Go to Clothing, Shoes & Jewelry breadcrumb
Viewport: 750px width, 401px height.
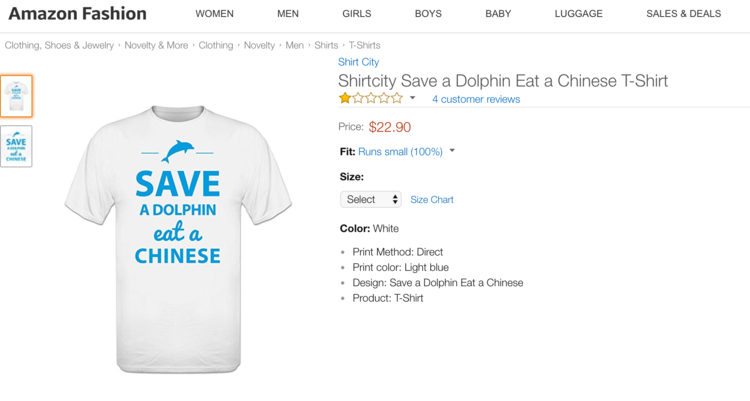tap(59, 45)
